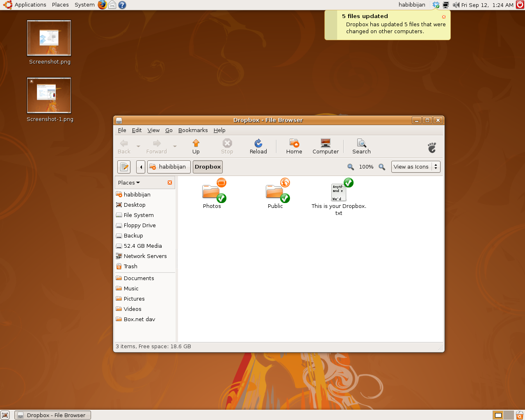Click the GNOME foot throbber icon
Screen dimensions: 525x420
pyautogui.click(x=432, y=148)
